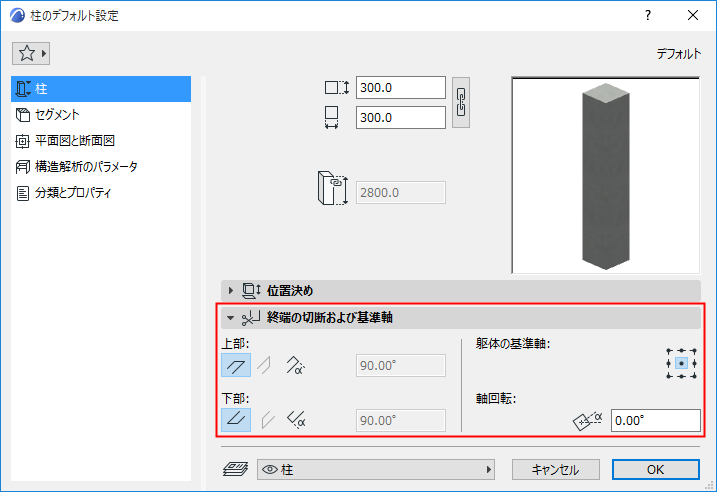The image size is (717, 492).
Task: Collapse the 終端の切断および基準軸 panel
Action: coord(461,317)
